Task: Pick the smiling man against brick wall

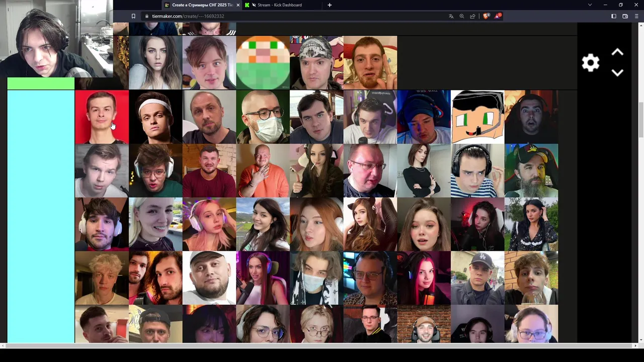Action: [x=424, y=324]
